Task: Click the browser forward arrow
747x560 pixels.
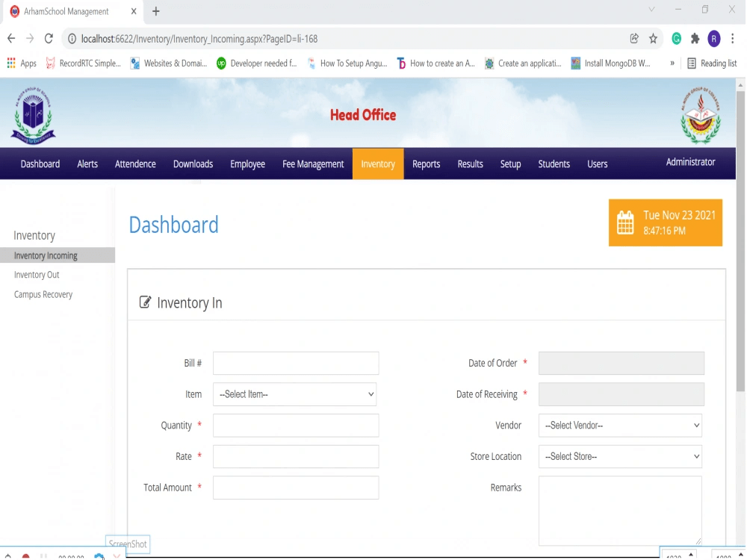Action: pyautogui.click(x=30, y=39)
